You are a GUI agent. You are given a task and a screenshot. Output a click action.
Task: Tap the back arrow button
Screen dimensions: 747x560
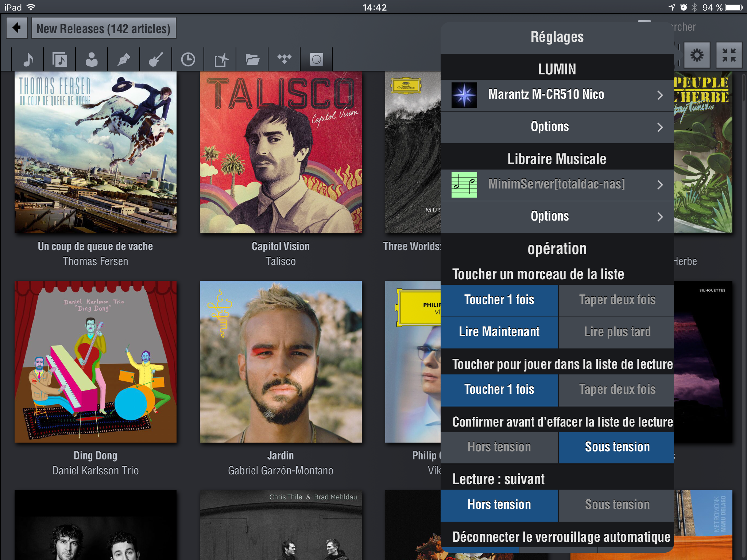[17, 28]
